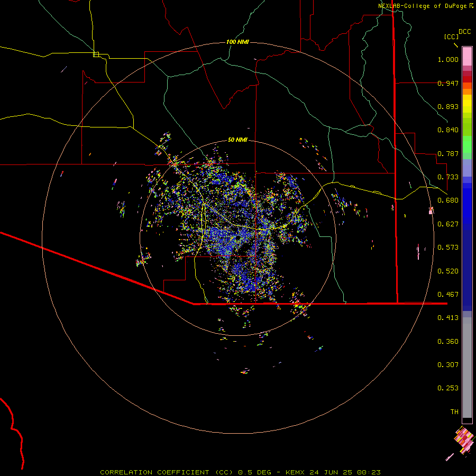Click the 0.733 scale value

point(448,177)
